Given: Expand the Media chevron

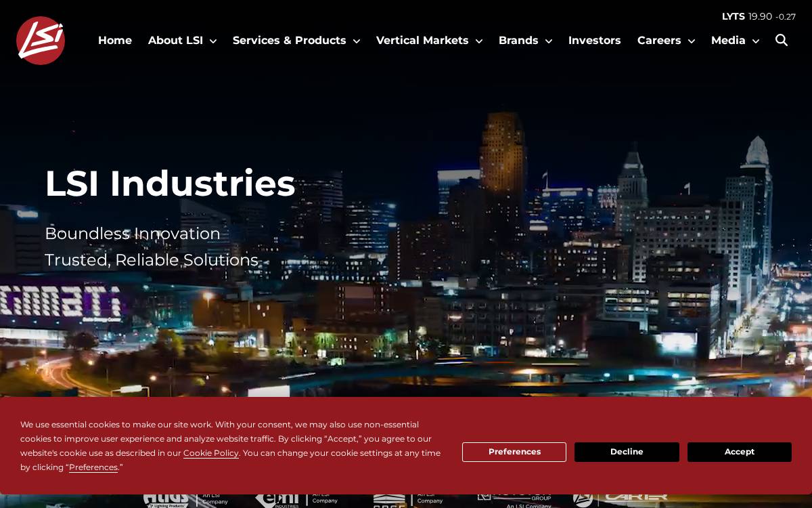Looking at the screenshot, I should click(756, 41).
